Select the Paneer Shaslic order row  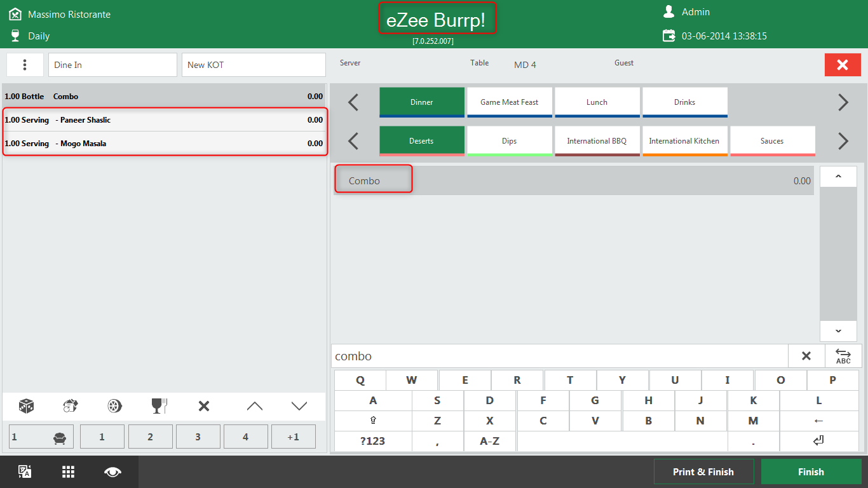tap(164, 120)
